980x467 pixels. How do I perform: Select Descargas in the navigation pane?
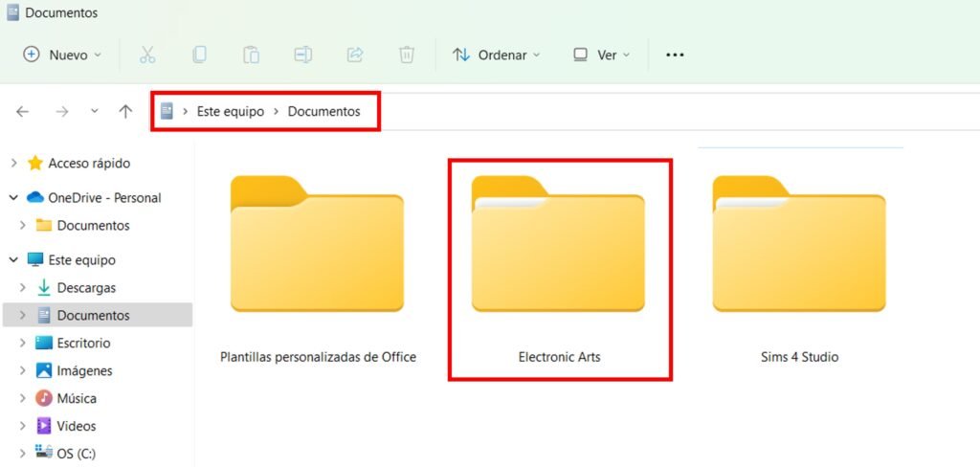click(86, 287)
